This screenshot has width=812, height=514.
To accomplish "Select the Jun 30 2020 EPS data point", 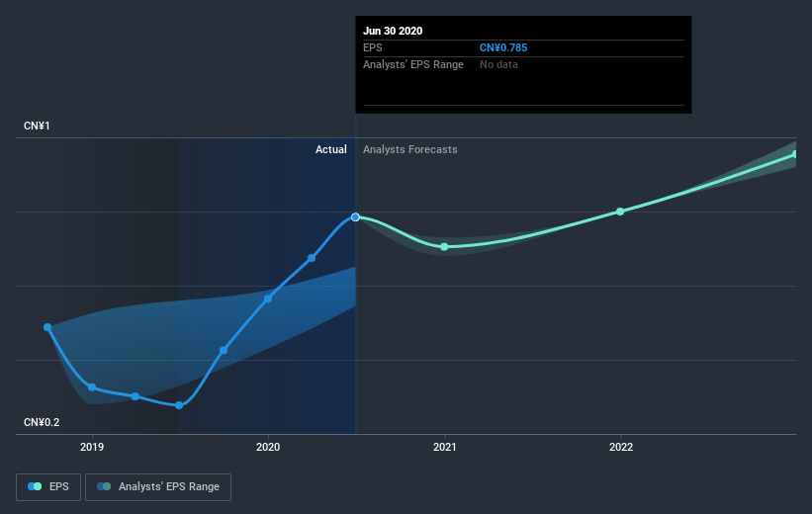I will [355, 217].
